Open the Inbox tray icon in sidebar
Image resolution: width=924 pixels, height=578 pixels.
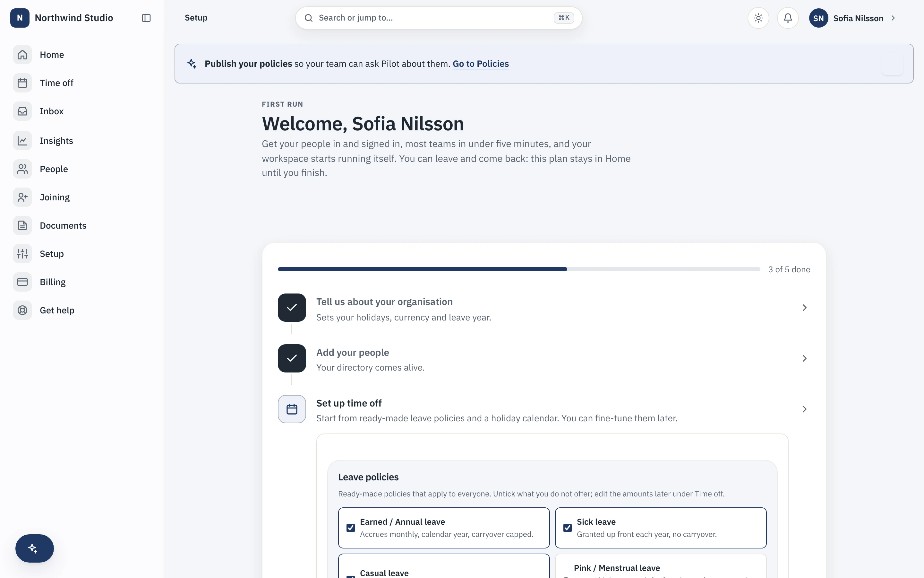point(22,111)
